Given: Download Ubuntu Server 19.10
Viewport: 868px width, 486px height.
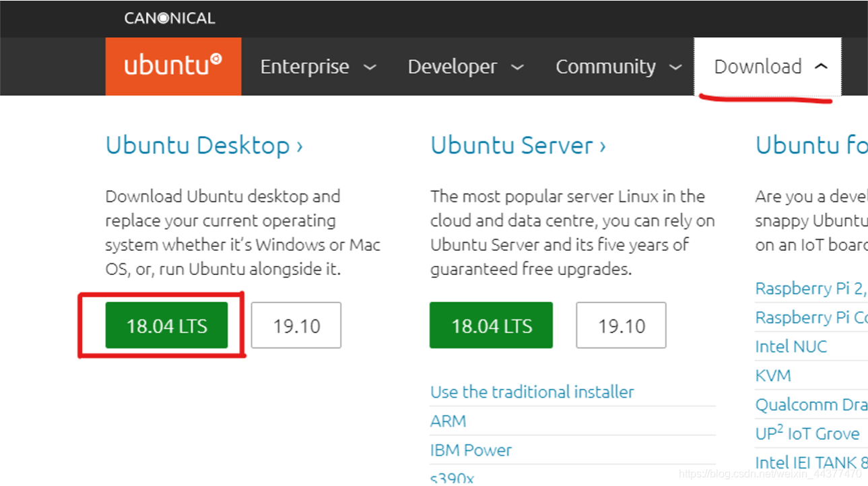Looking at the screenshot, I should click(x=621, y=326).
